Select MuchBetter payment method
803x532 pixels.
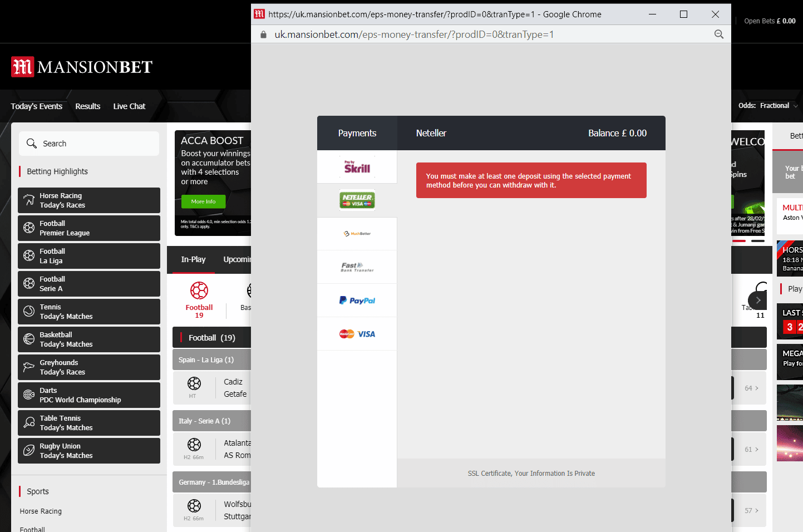coord(357,234)
